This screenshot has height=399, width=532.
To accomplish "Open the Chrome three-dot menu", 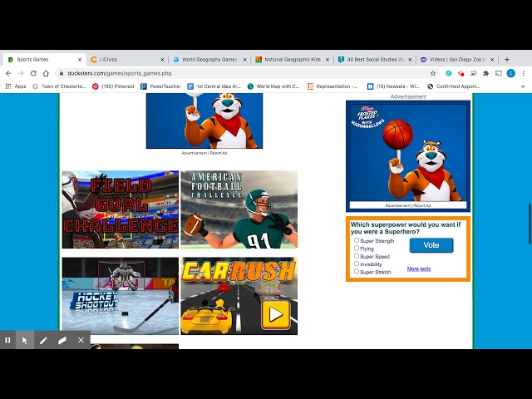I will pyautogui.click(x=524, y=73).
